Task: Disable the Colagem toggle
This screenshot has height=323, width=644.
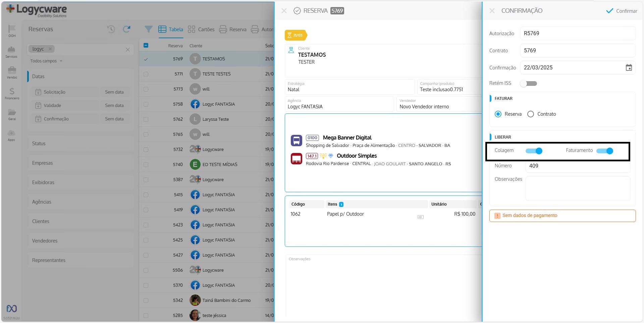Action: (534, 151)
